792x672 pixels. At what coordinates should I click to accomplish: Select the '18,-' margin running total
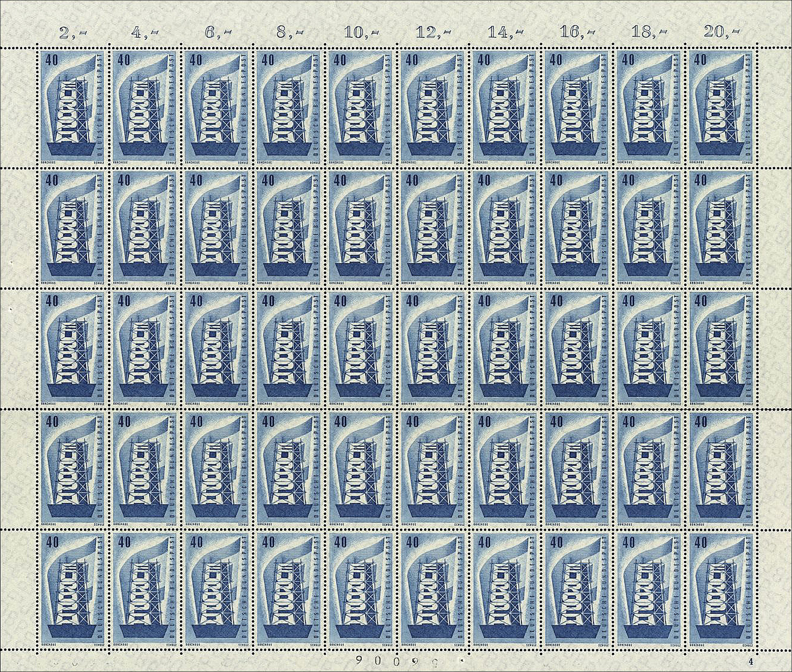click(649, 32)
